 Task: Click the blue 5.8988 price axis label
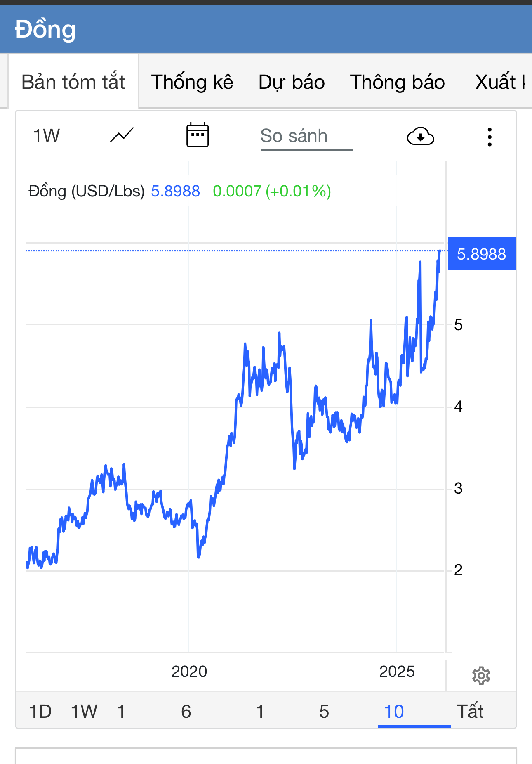[x=481, y=254]
